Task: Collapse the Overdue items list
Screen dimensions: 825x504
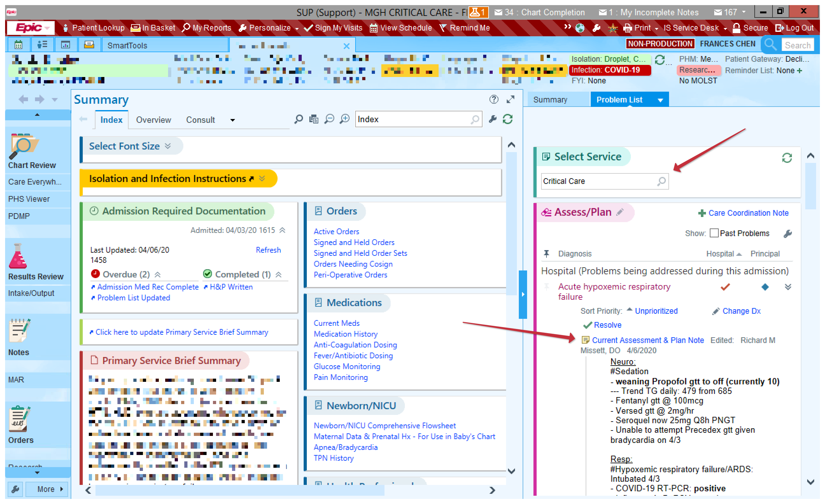Action: (x=158, y=275)
